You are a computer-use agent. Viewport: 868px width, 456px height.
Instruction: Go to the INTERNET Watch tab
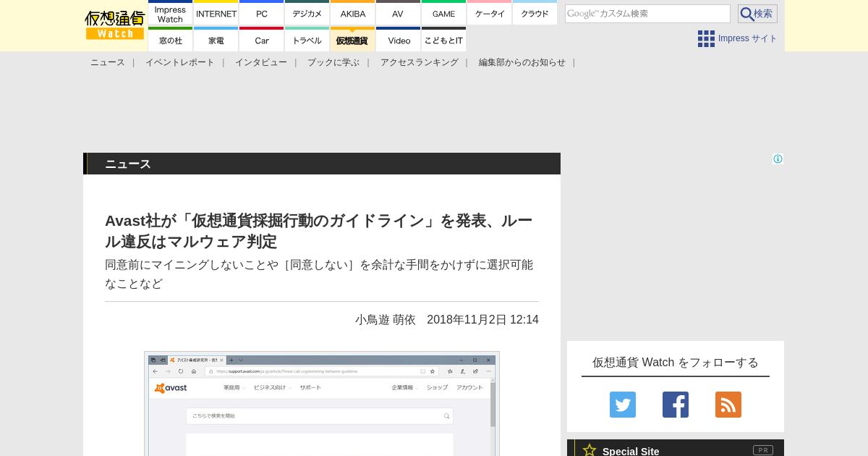[216, 14]
